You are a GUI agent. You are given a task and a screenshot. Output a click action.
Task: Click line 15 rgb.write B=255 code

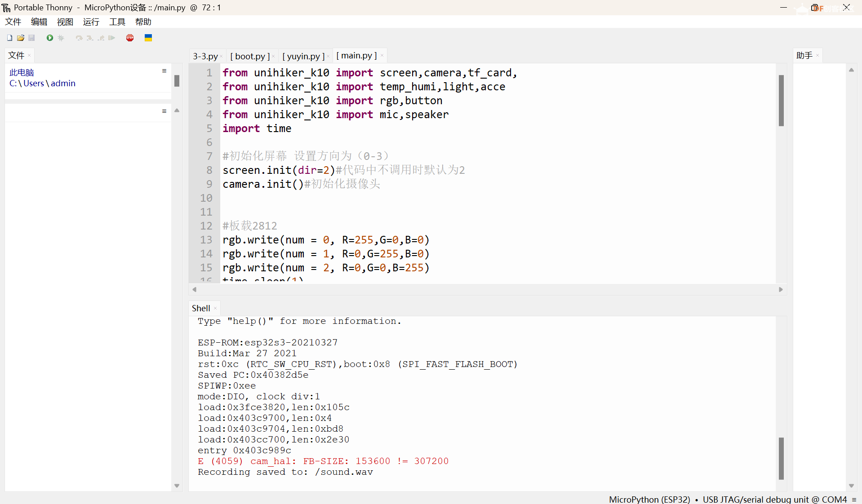pos(326,268)
